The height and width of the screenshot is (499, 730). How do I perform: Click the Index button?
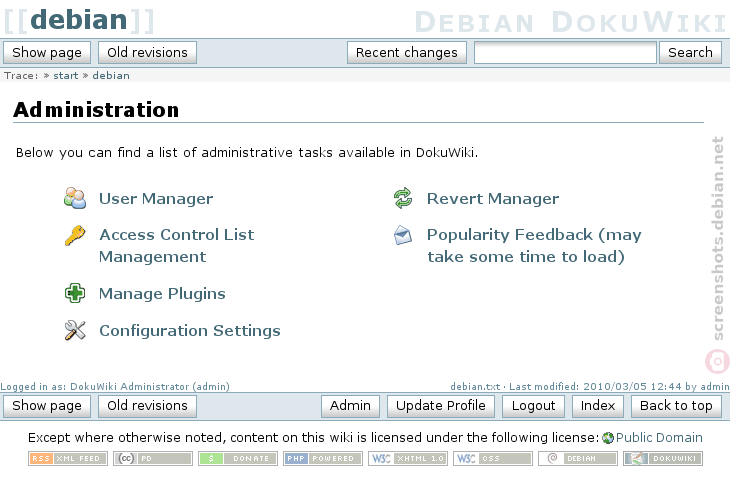(x=598, y=405)
